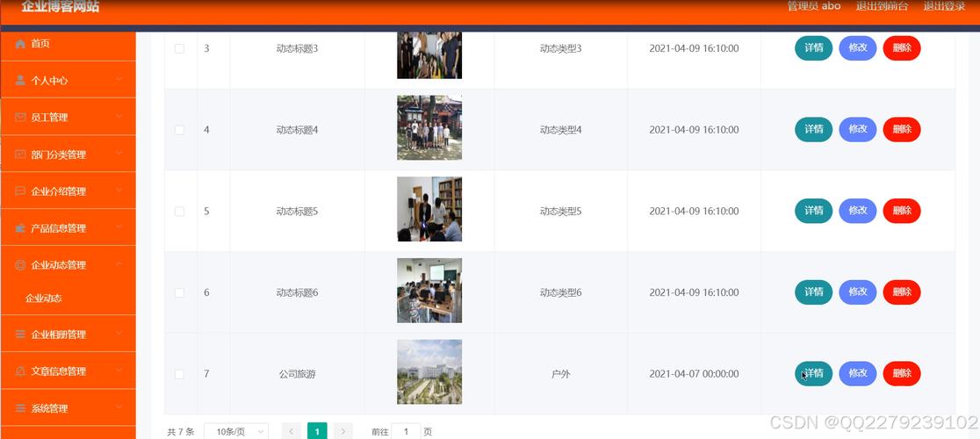This screenshot has width=980, height=439.
Task: Click the 户外 type cell
Action: 560,374
